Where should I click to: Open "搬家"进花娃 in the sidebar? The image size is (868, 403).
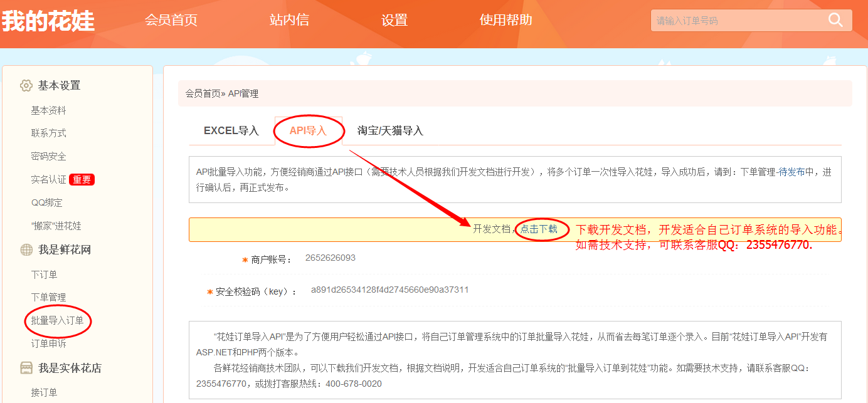[56, 226]
